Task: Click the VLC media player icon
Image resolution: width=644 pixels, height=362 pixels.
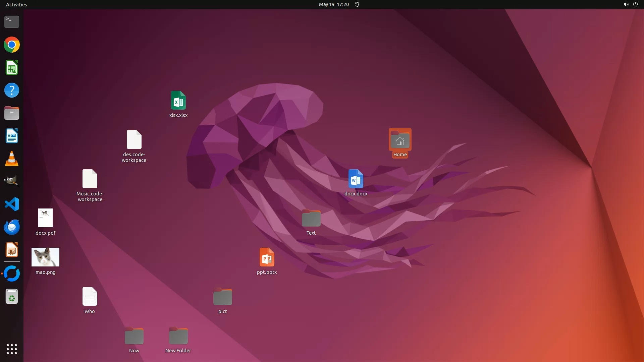Action: (x=12, y=159)
